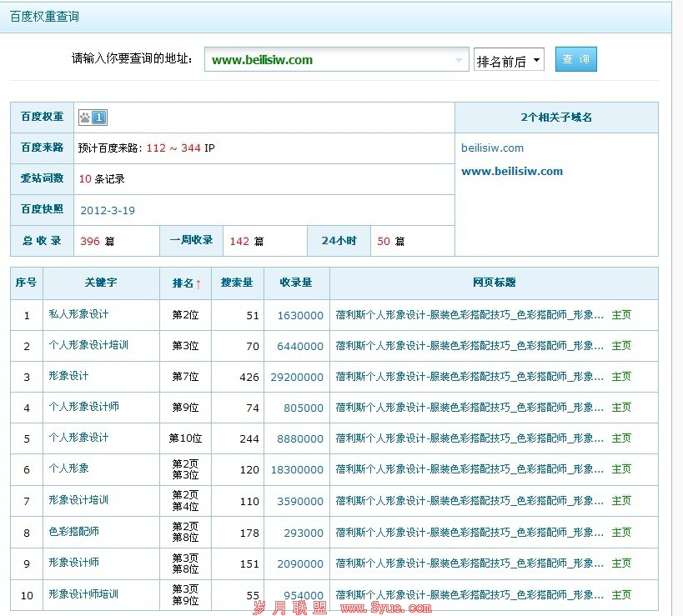Click indexed count 2090000

[x=300, y=564]
